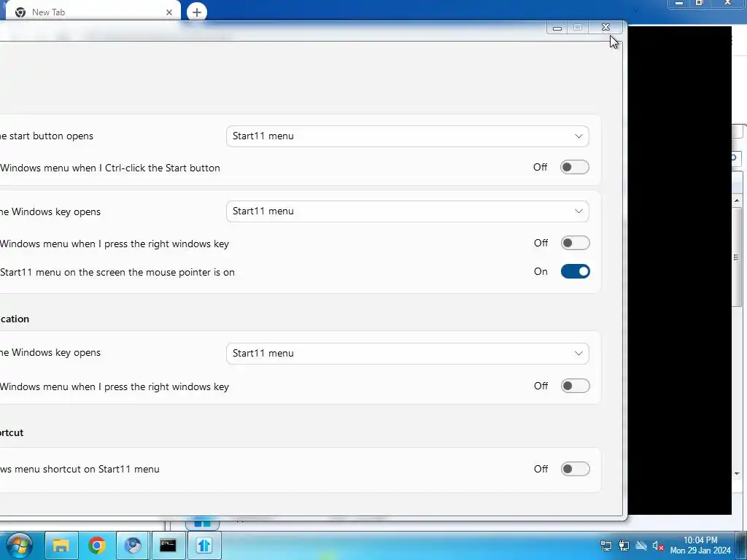Screen dimensions: 747x560
Task: Click the 'ortcut' section heading
Action: coord(12,433)
